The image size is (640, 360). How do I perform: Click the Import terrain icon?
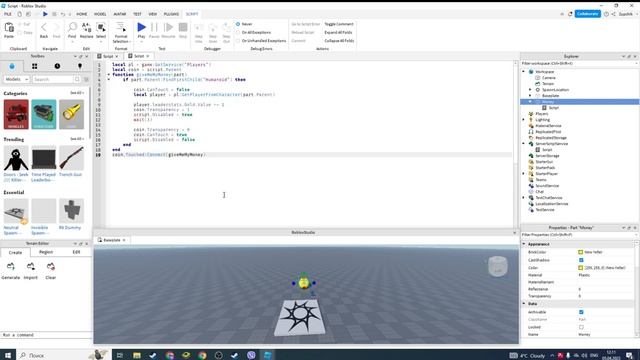point(31,267)
